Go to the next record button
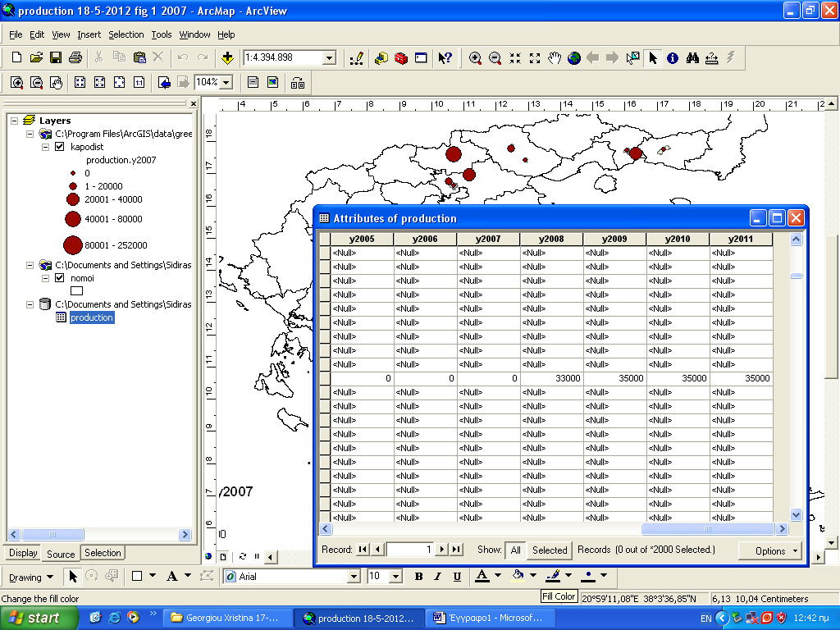The image size is (840, 630). coord(442,549)
